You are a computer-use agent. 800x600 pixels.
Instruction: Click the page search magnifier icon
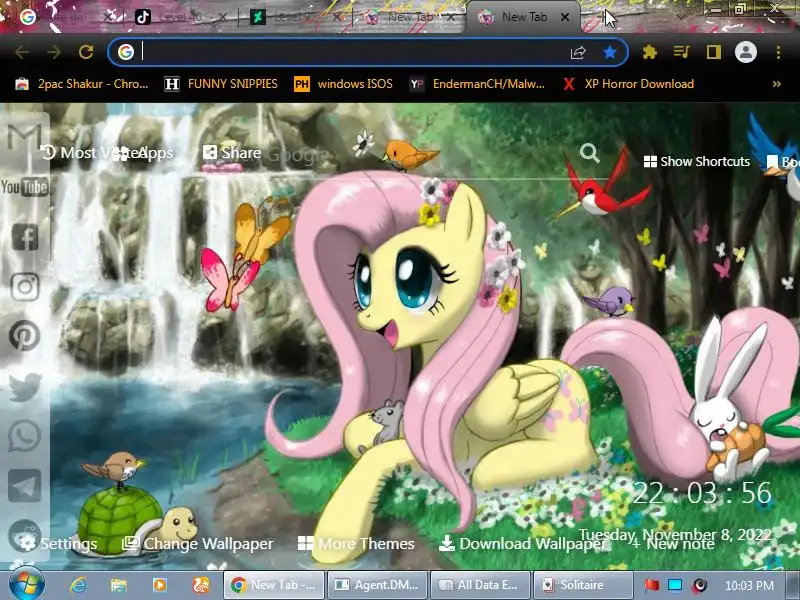[589, 153]
